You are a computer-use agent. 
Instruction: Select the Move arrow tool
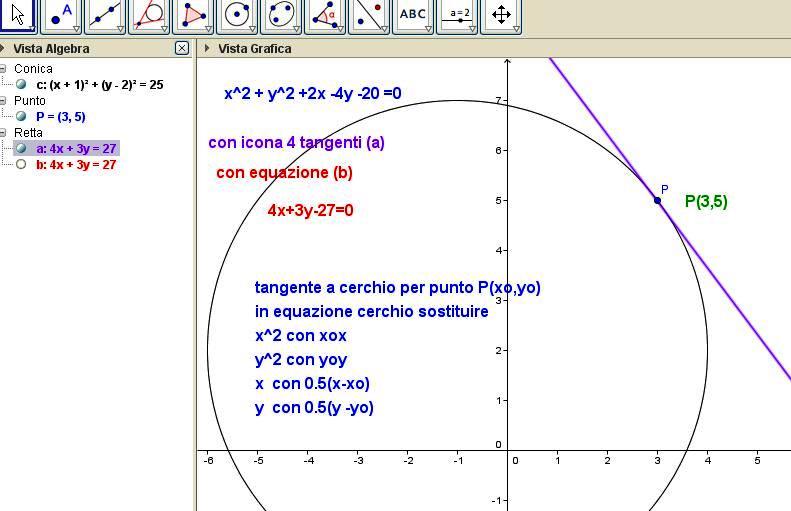coord(17,15)
